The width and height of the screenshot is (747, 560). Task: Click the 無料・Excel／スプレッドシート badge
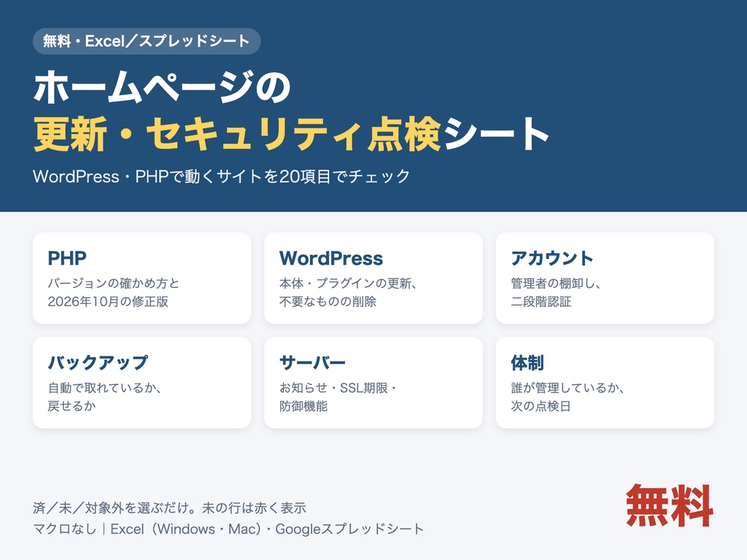[x=147, y=41]
